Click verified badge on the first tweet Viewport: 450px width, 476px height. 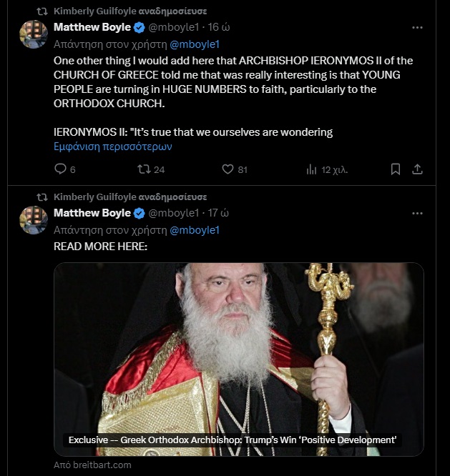click(140, 27)
